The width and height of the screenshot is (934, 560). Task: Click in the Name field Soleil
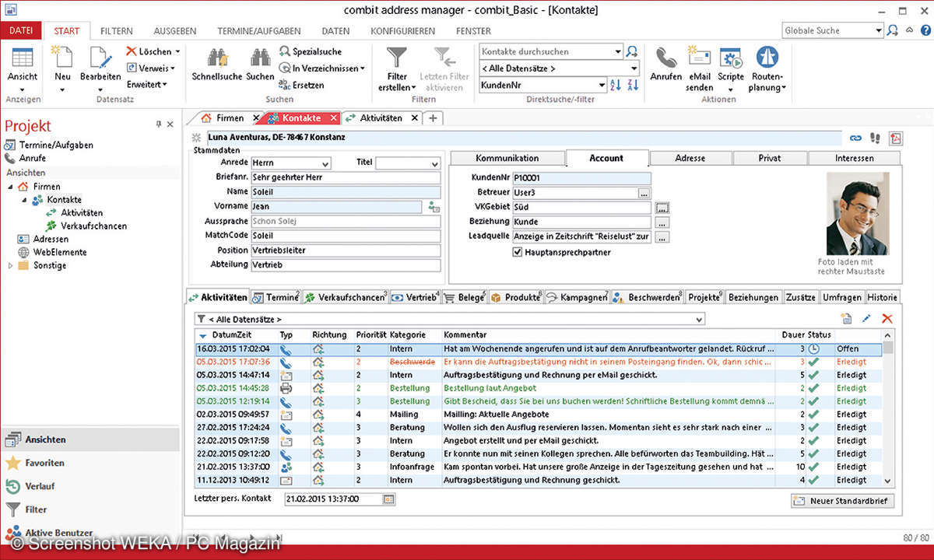(x=345, y=192)
